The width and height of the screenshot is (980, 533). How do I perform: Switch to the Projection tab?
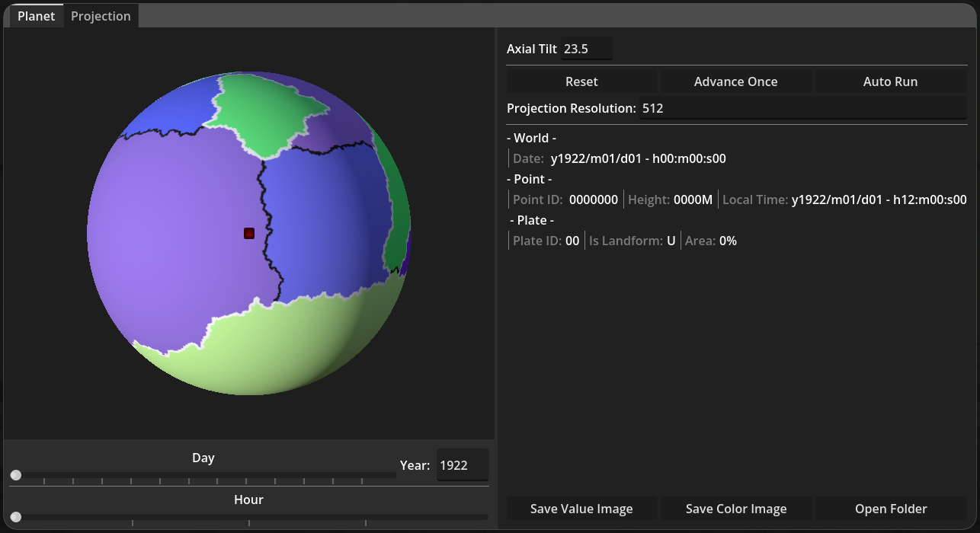(101, 16)
